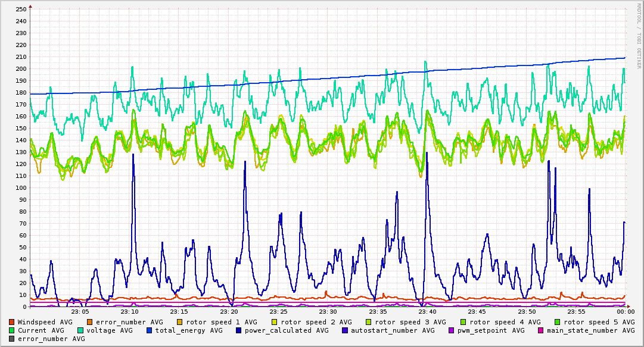Viewport: 644px width, 347px height.
Task: Click the purple pwm_setpoint AVG swatch
Action: click(x=452, y=330)
